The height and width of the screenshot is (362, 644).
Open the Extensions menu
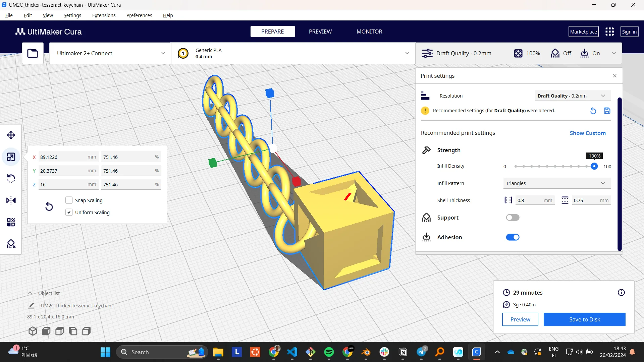[x=104, y=15]
